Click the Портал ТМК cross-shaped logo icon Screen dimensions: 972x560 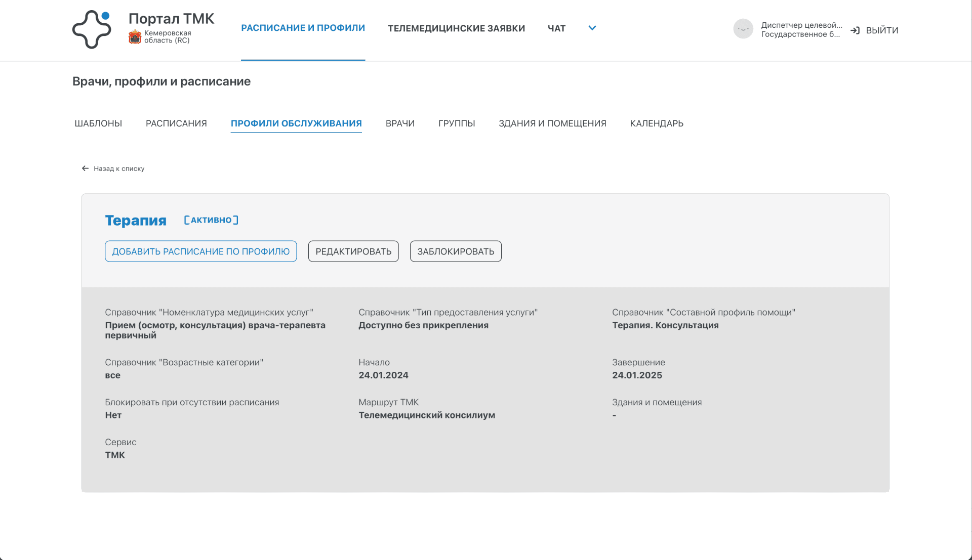coord(92,30)
